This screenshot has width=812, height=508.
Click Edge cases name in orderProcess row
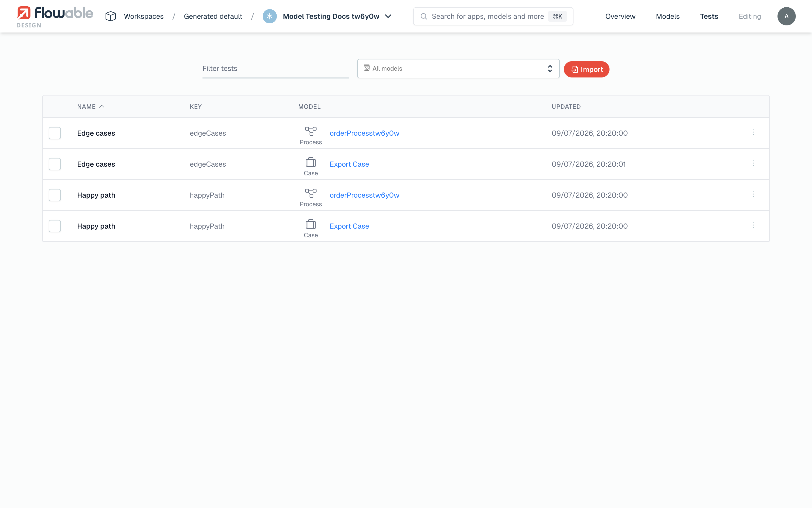pos(96,133)
